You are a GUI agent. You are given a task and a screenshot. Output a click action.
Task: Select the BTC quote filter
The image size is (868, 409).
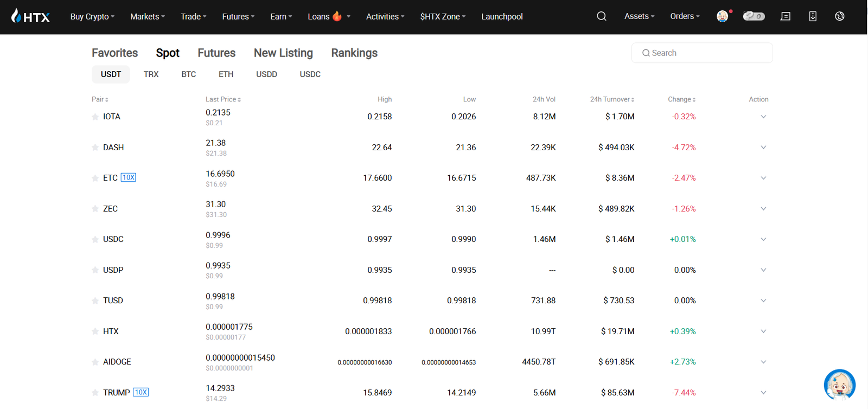(188, 74)
